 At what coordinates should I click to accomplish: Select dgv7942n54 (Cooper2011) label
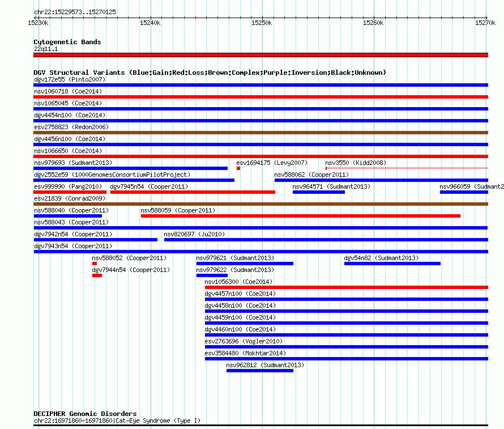tap(73, 234)
